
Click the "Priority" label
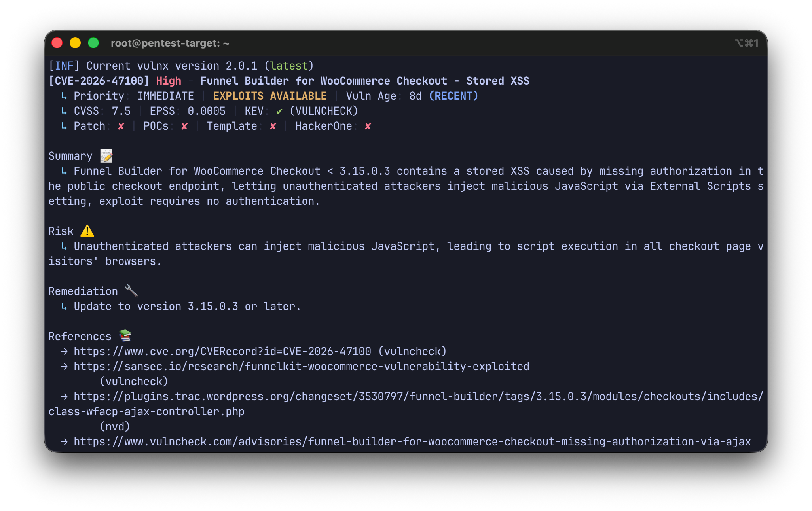coord(99,96)
